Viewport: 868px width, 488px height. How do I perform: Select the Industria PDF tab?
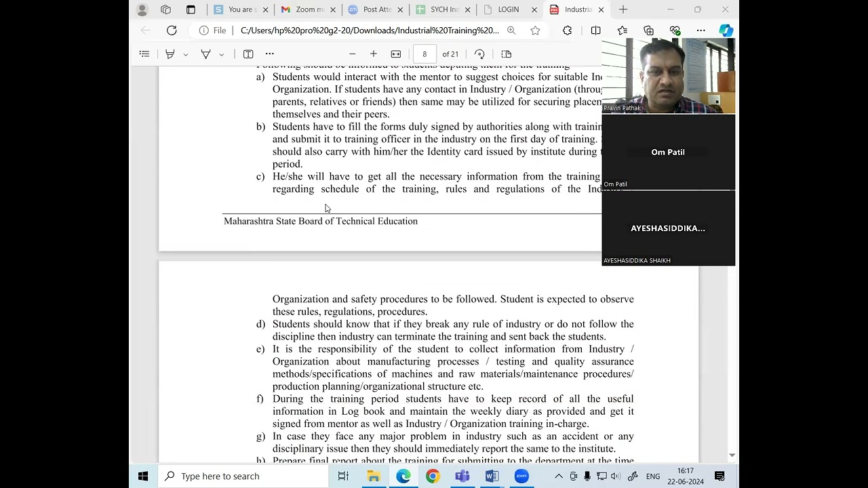[576, 9]
